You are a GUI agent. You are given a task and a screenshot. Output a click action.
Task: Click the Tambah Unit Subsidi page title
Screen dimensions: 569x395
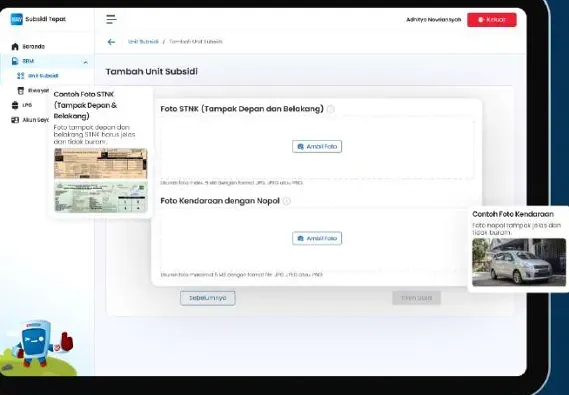tap(152, 71)
